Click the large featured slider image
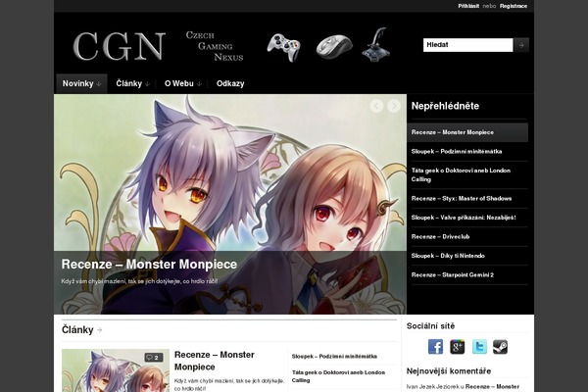588x392 pixels. [230, 205]
